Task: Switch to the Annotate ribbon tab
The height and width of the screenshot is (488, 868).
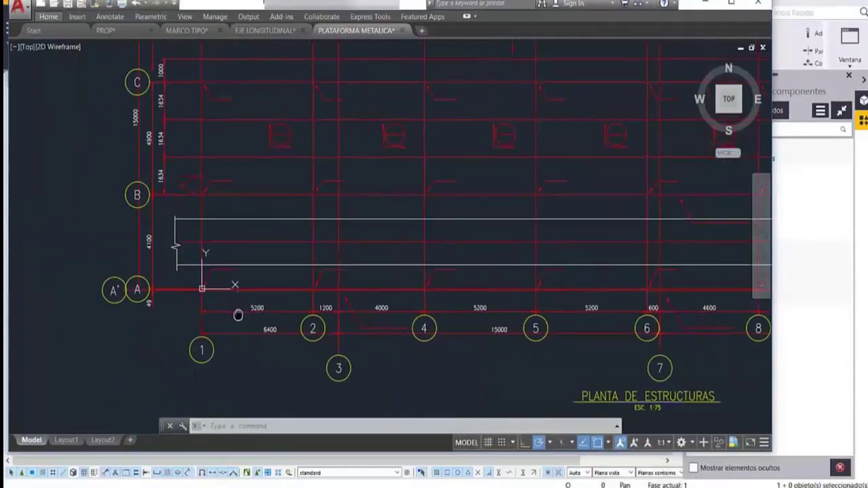Action: (110, 16)
